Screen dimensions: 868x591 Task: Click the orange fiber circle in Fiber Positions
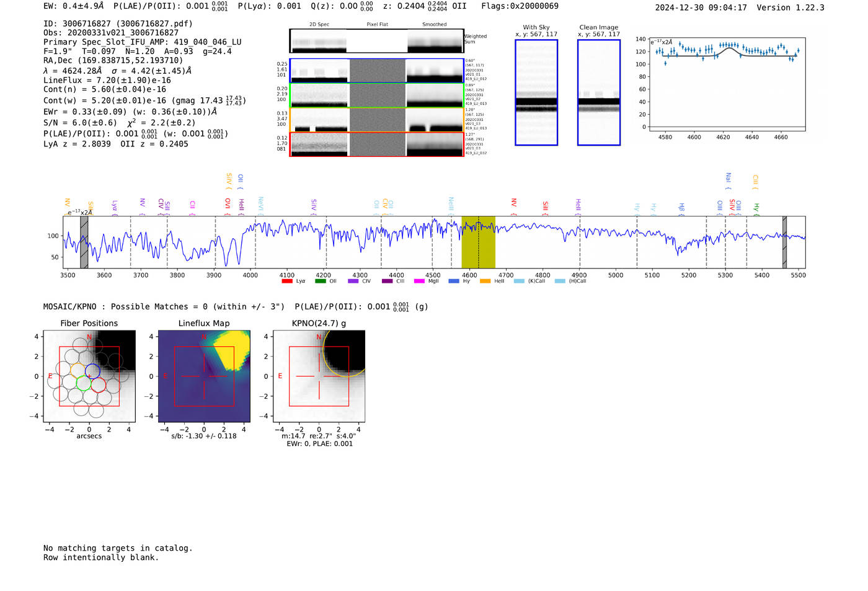(78, 370)
